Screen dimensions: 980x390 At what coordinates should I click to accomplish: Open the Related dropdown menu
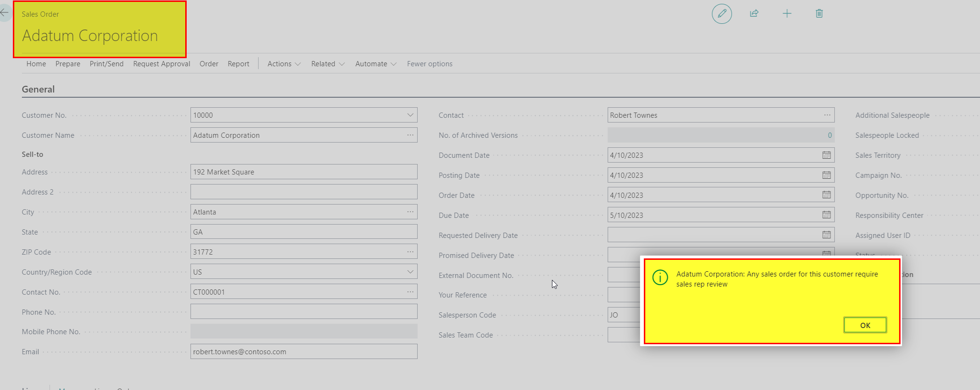(x=328, y=64)
